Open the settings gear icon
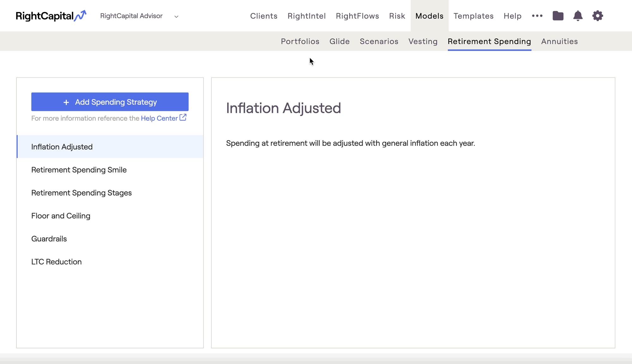This screenshot has width=632, height=364. click(598, 16)
